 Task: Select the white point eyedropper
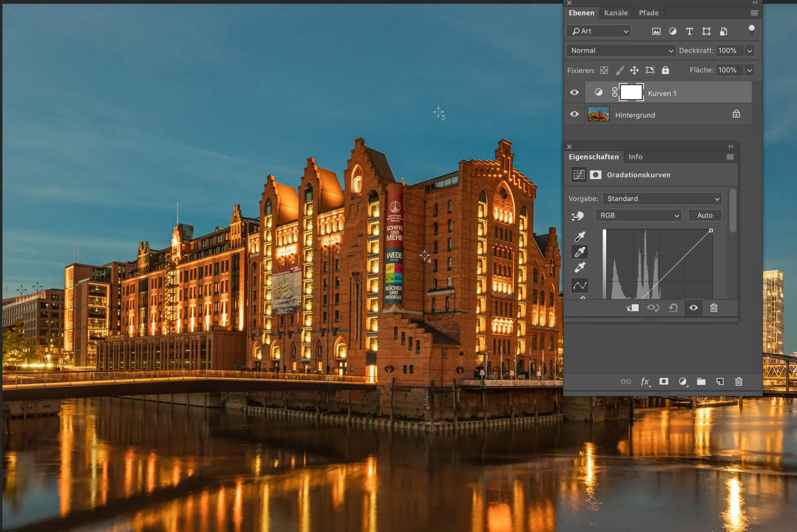580,267
